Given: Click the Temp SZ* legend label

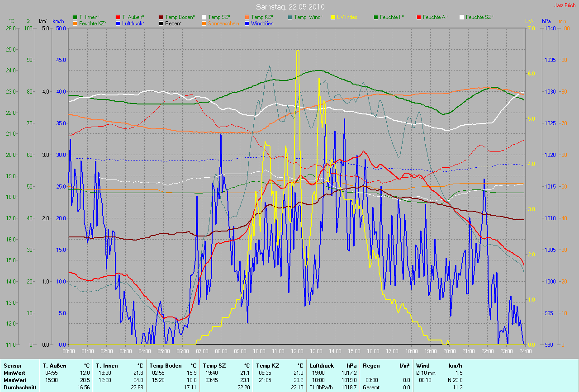Looking at the screenshot, I should coord(219,17).
